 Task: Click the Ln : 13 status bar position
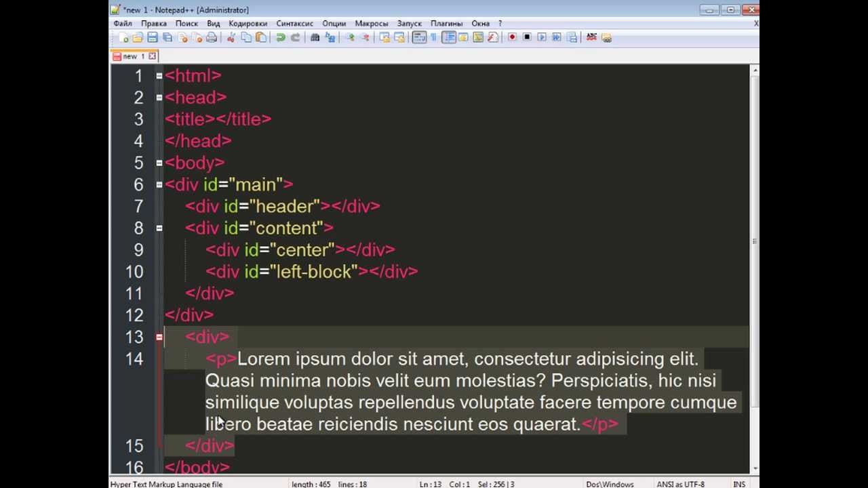pyautogui.click(x=431, y=484)
